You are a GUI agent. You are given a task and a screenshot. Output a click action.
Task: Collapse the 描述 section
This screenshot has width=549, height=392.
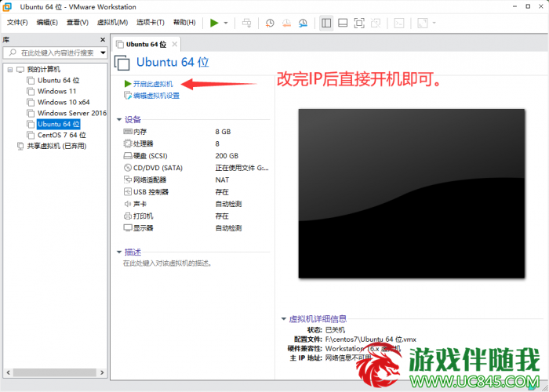click(119, 252)
